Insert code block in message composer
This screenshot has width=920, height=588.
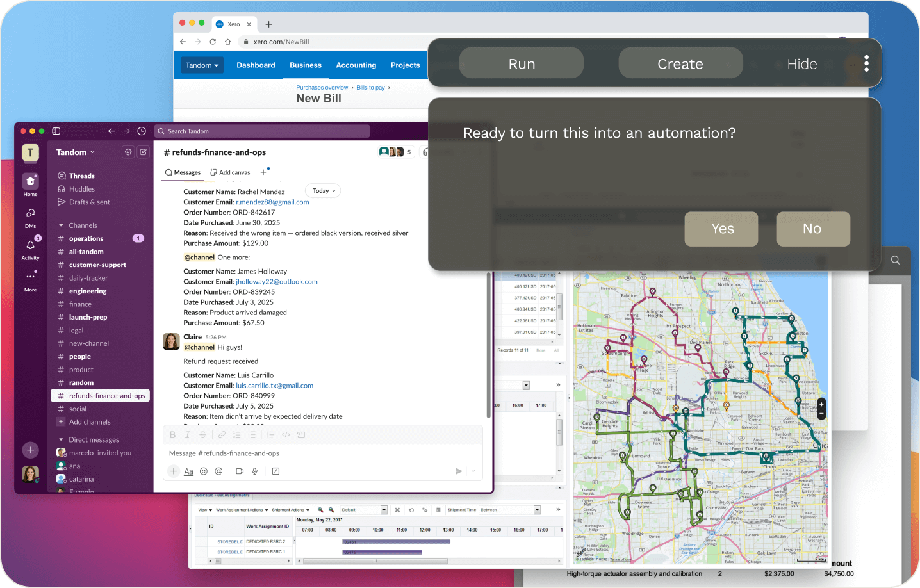[301, 435]
